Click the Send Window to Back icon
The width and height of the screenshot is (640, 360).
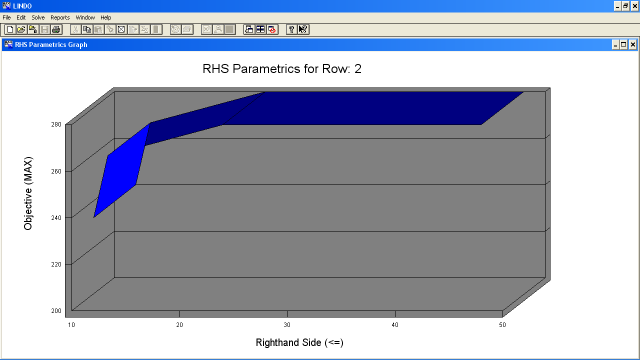click(249, 29)
